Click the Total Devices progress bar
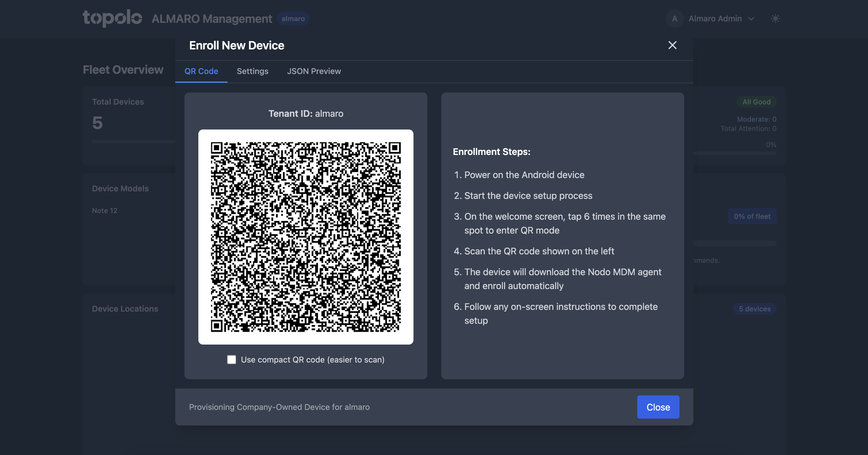The image size is (868, 455). pyautogui.click(x=133, y=142)
